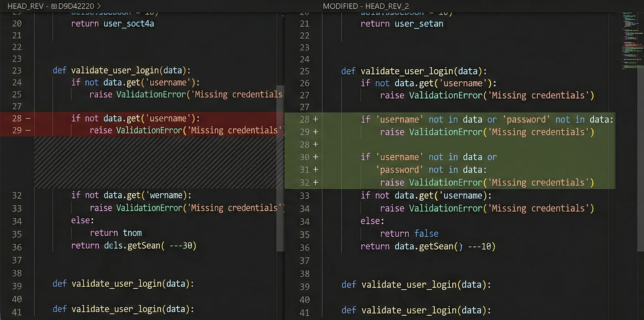This screenshot has height=320, width=644.
Task: Click 'return dels.getSean( ---30)' line
Action: [134, 246]
